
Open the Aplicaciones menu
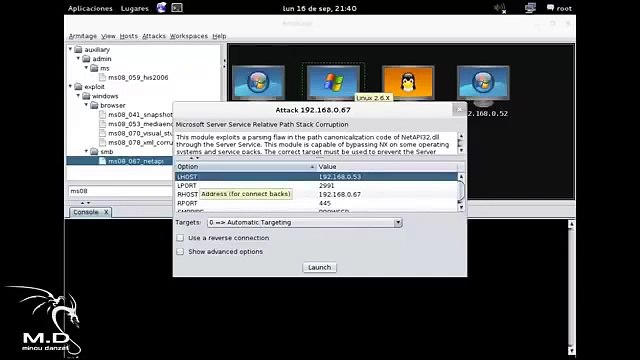(90, 8)
